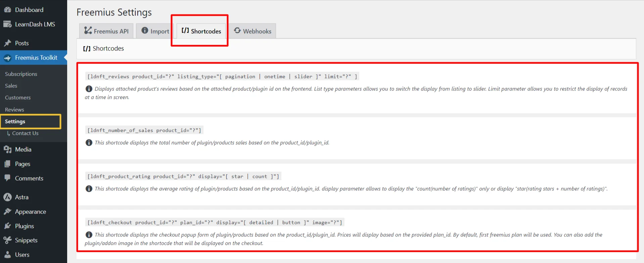Click the Freemius API tab icon
Viewport: 644px width, 263px height.
[88, 31]
